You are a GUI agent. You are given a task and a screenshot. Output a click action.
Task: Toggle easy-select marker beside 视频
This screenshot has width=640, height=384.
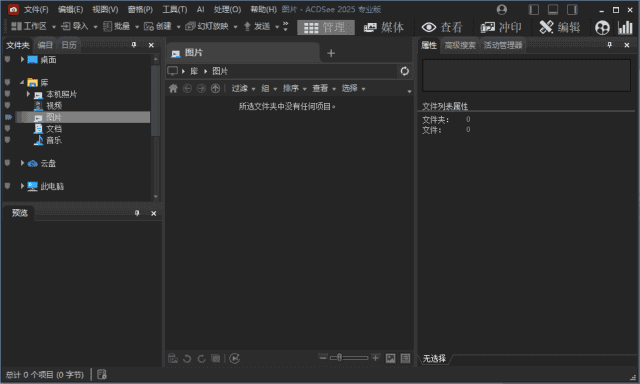click(x=7, y=106)
